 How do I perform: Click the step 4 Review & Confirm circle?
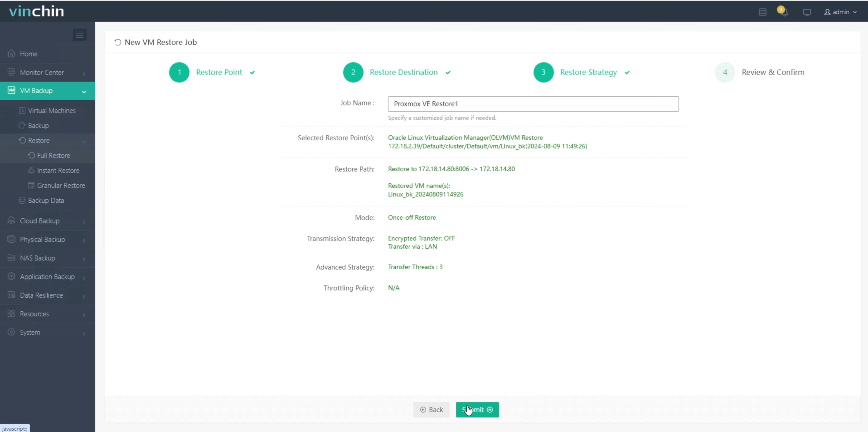pyautogui.click(x=725, y=72)
